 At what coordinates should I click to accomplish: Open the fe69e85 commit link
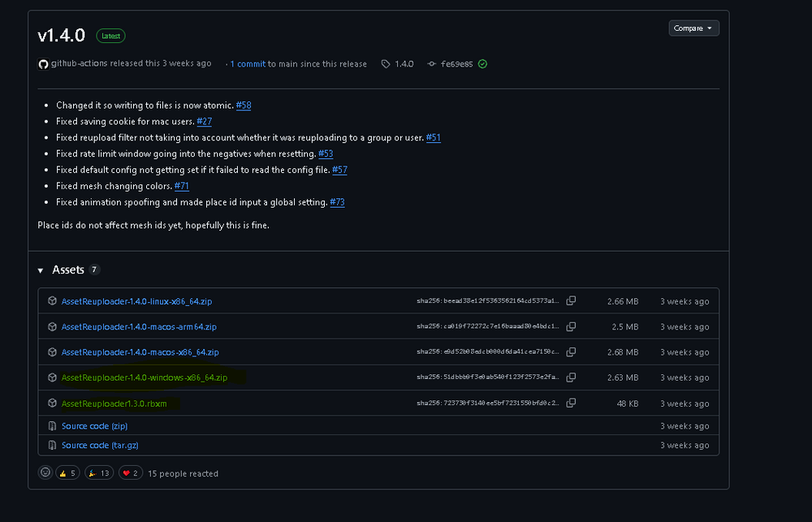(456, 64)
